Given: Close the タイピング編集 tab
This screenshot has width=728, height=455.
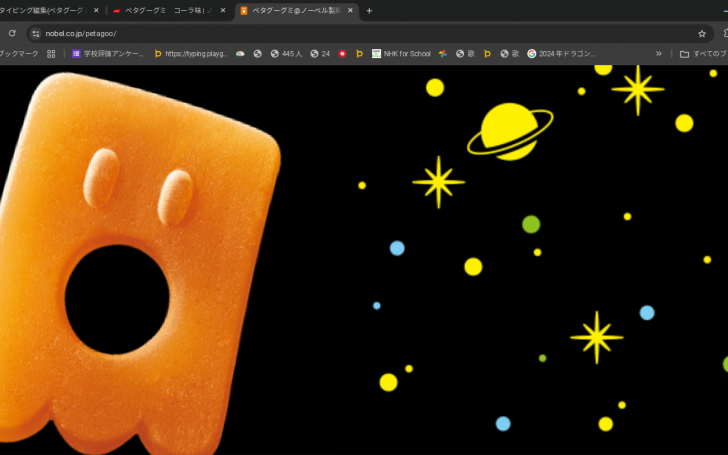Looking at the screenshot, I should 96,11.
